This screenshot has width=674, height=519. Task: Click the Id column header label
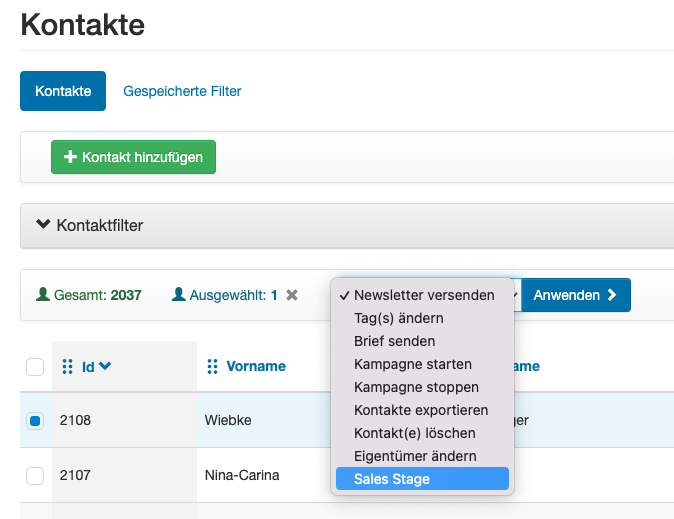coord(88,367)
